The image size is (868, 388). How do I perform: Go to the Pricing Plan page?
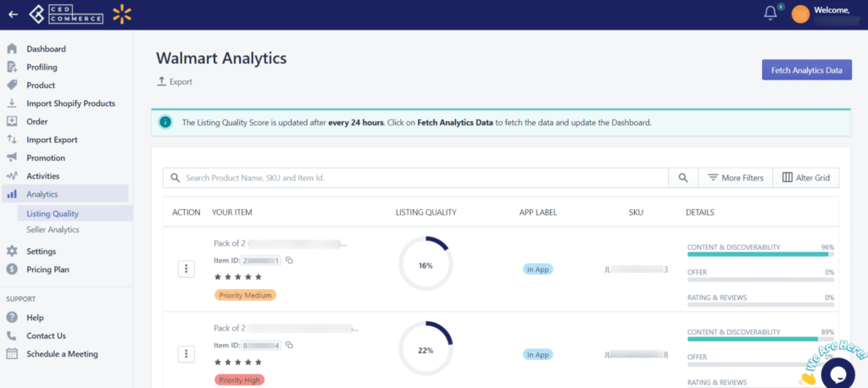[47, 269]
